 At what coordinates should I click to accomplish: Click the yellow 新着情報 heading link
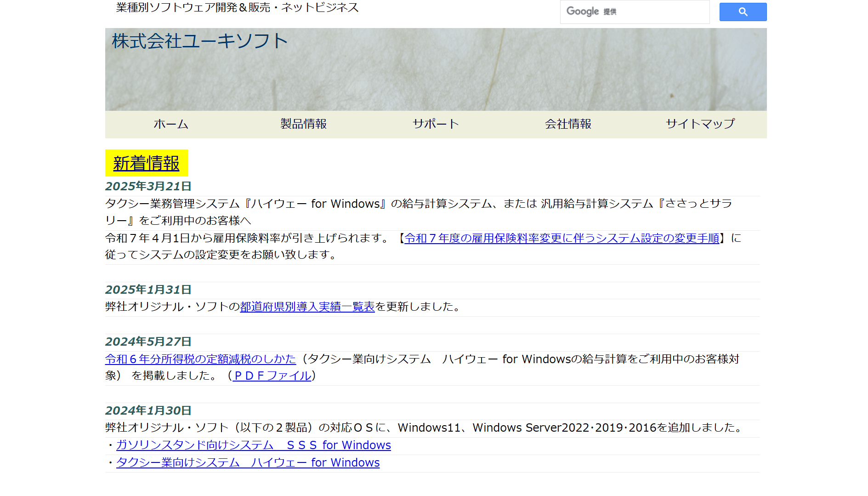(146, 163)
